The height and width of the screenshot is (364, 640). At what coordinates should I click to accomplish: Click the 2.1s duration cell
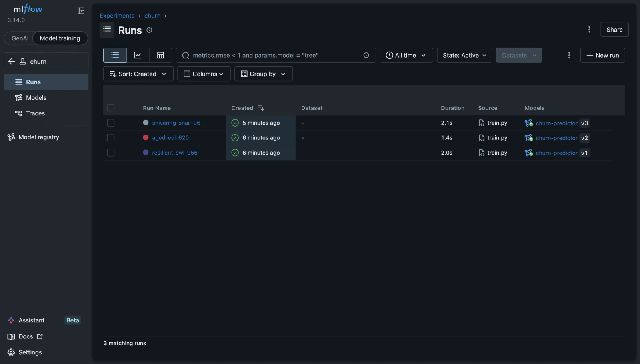pyautogui.click(x=447, y=123)
